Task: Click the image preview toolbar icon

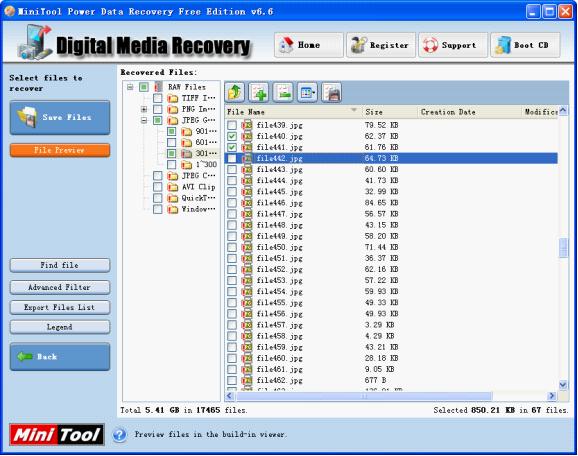Action: coord(283,92)
